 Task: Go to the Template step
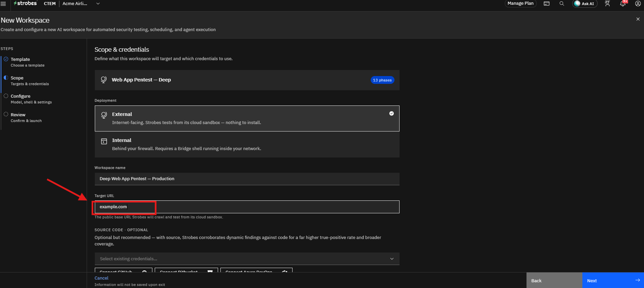[27, 62]
